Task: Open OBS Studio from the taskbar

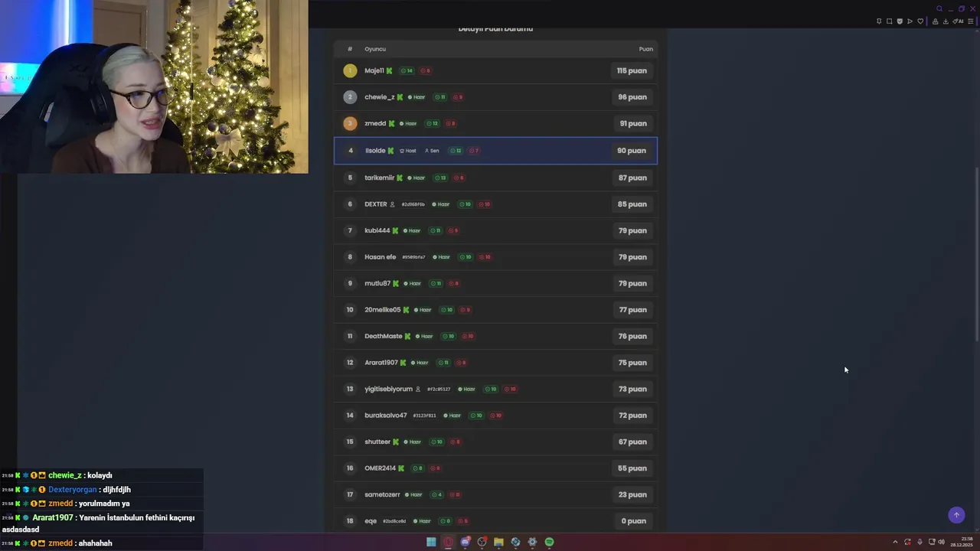Action: click(x=482, y=542)
